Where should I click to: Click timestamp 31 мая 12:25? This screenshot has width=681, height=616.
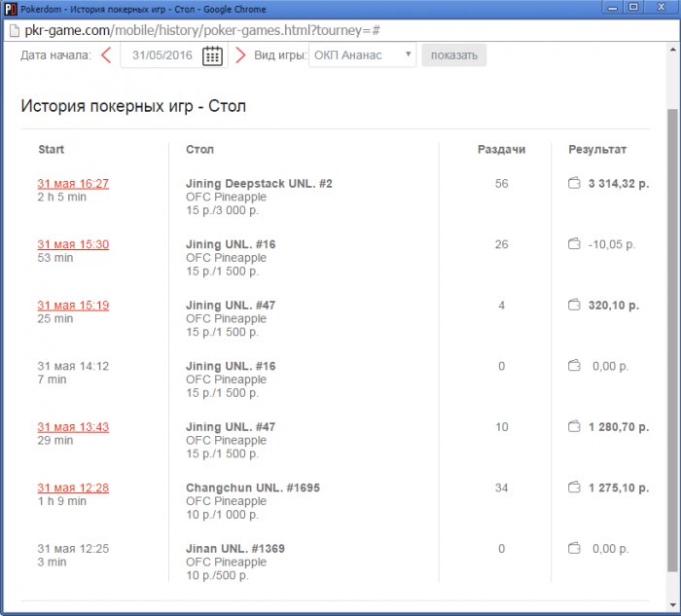tap(73, 548)
